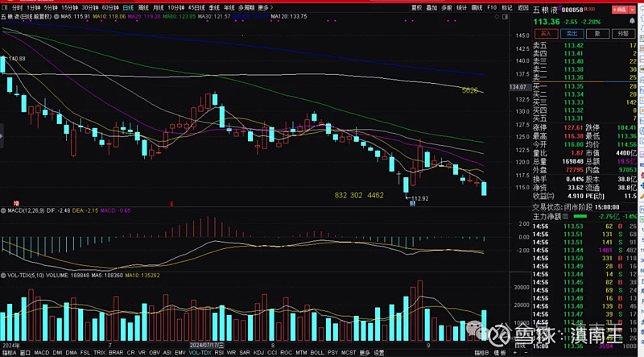Select the 60分钟 period
Screen dimensions: 644x357
110,8
